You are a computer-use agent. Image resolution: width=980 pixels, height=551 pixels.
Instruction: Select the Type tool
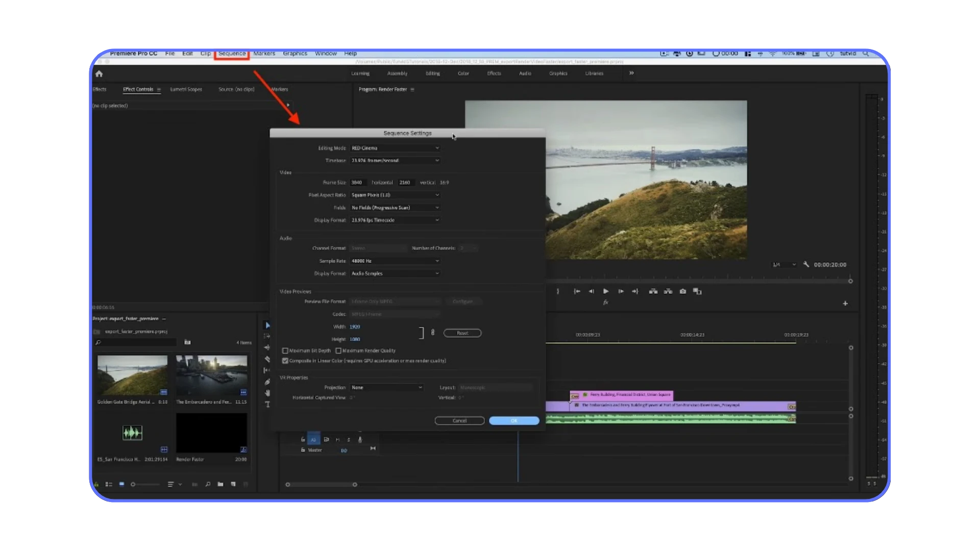(x=267, y=404)
